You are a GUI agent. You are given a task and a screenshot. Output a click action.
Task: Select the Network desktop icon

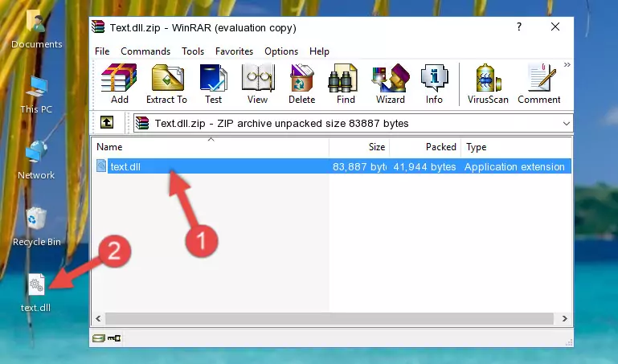pos(36,161)
